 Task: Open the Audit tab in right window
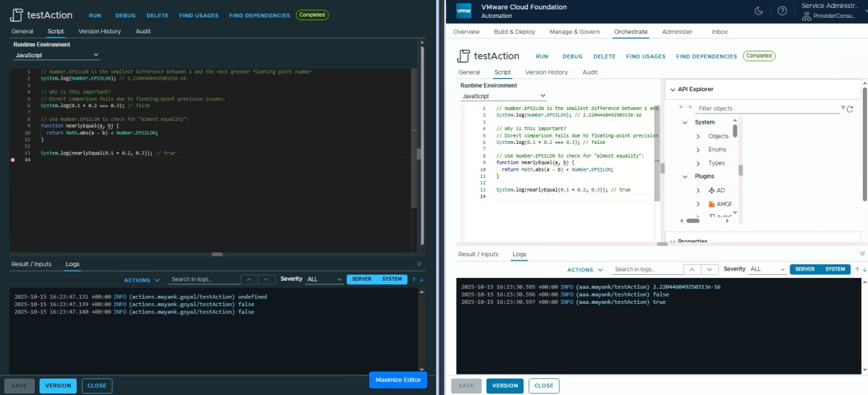[x=590, y=72]
